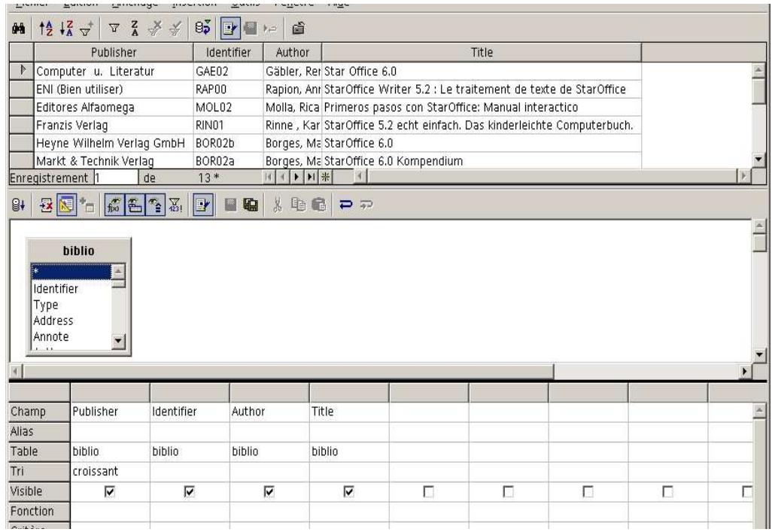Uncheck Visible for the Publisher column

click(109, 491)
